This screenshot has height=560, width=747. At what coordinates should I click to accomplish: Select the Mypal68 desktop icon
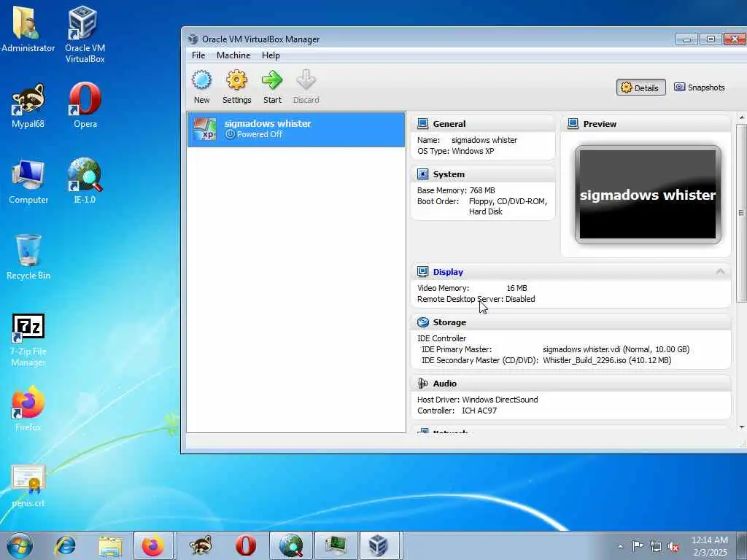point(28,106)
